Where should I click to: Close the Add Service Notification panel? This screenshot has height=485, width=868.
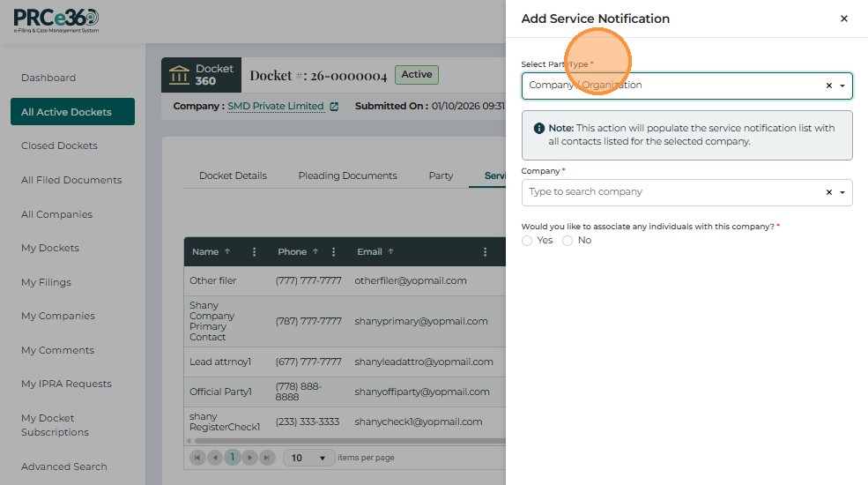click(843, 19)
